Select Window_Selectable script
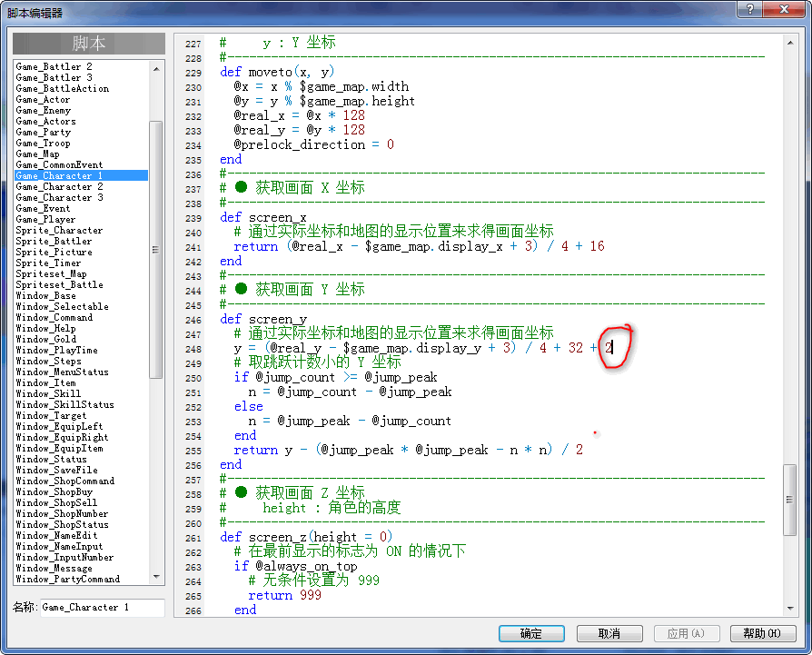812x655 pixels. click(62, 306)
